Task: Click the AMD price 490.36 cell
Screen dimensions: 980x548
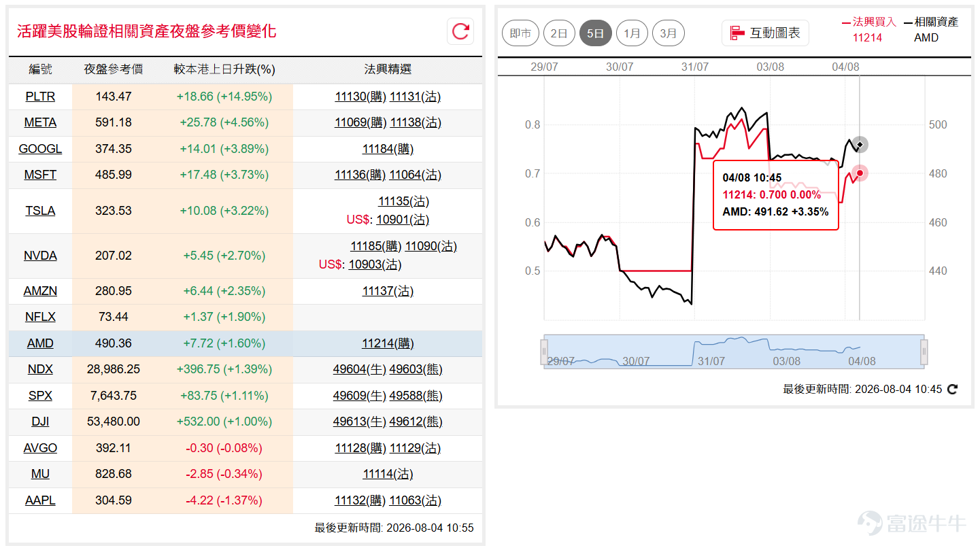Action: click(x=114, y=343)
